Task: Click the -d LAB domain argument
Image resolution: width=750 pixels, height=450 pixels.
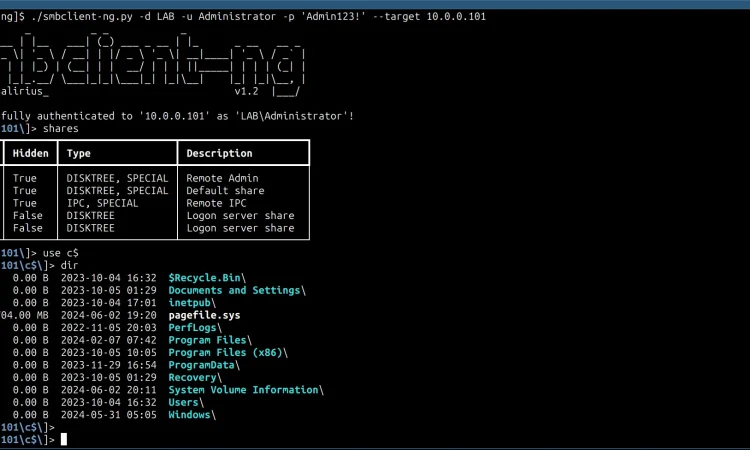Action: pyautogui.click(x=157, y=17)
